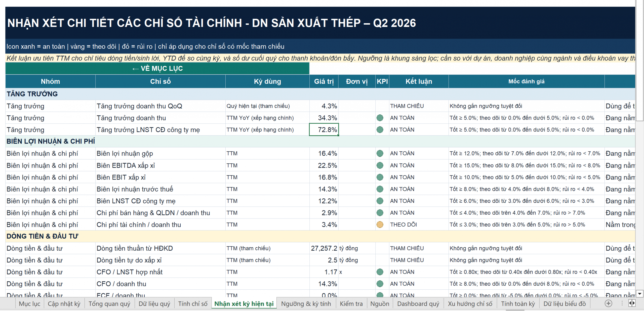Click green KPI dot for CFO / doanh thu
The image size is (644, 311).
coord(380,284)
